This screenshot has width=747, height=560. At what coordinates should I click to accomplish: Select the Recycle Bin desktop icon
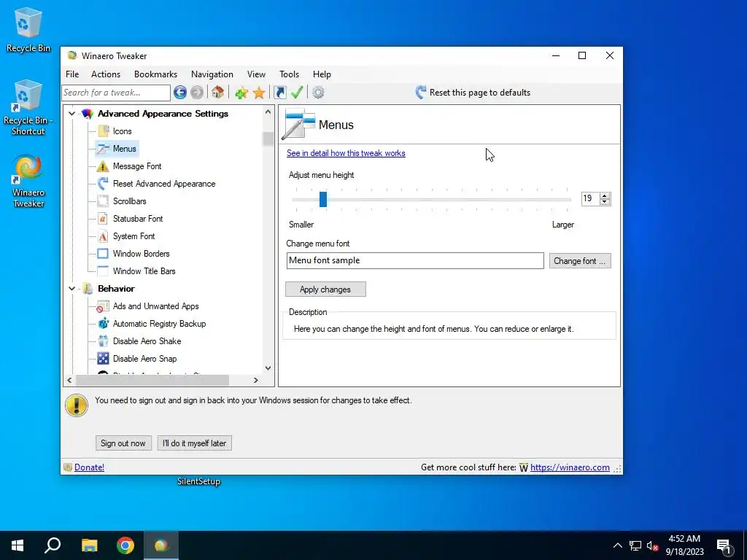click(x=28, y=30)
